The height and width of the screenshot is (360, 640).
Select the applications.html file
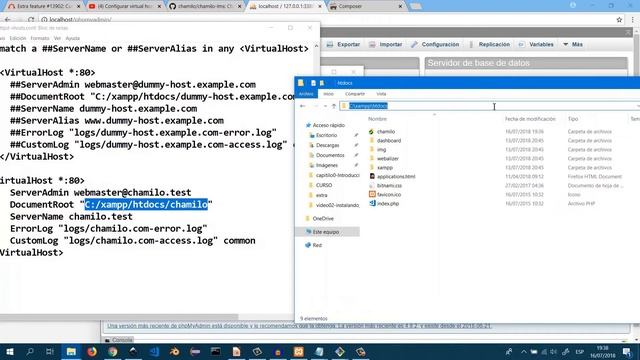pos(396,176)
